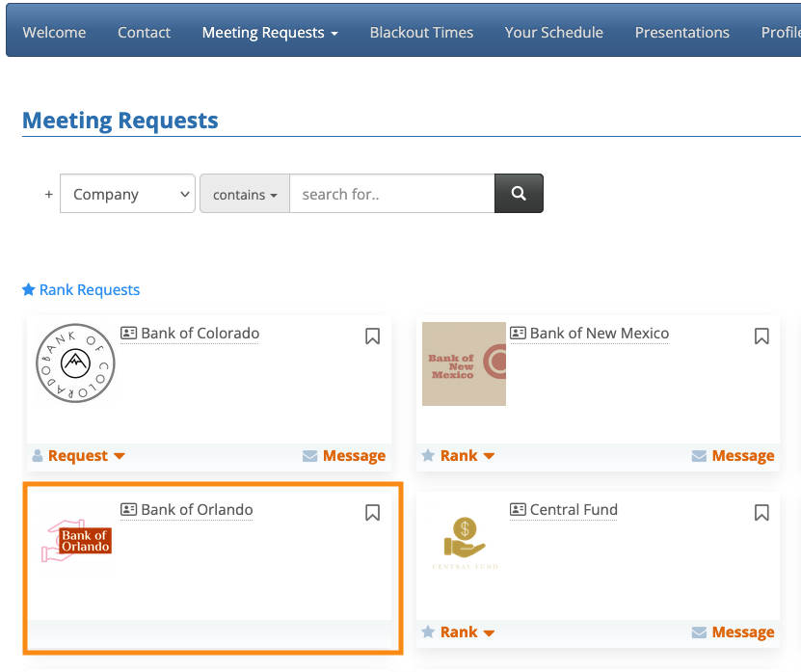Go to the Blackout Times tab
Viewport: 801px width, 672px height.
(x=421, y=33)
